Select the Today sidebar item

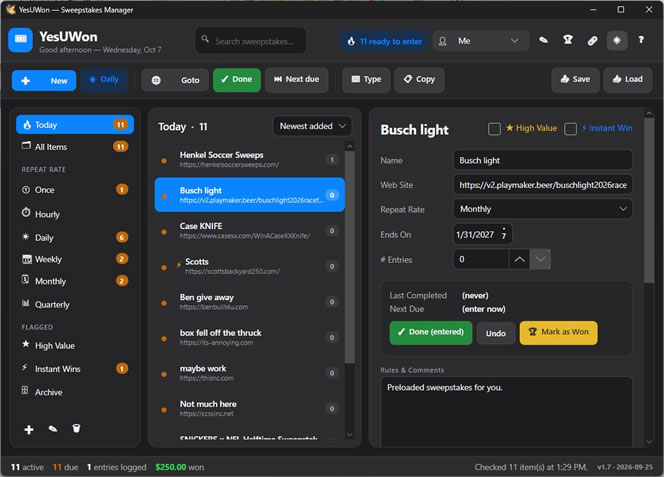click(x=75, y=125)
